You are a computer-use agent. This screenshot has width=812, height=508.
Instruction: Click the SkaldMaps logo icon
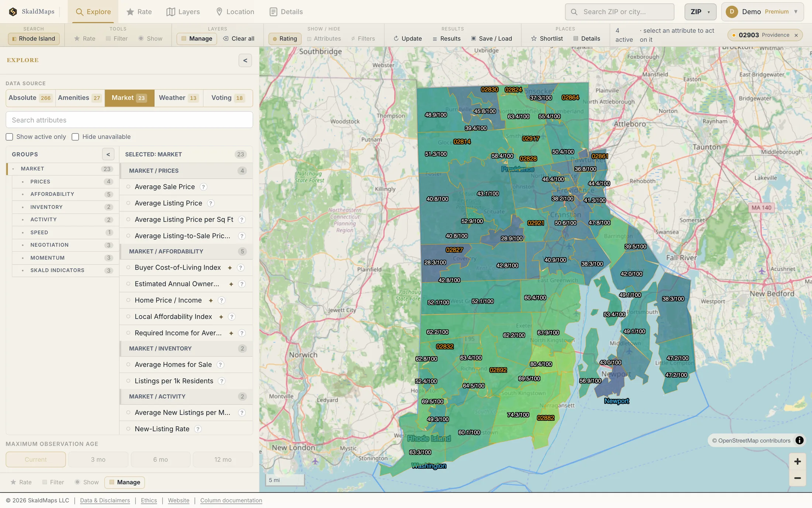click(13, 12)
